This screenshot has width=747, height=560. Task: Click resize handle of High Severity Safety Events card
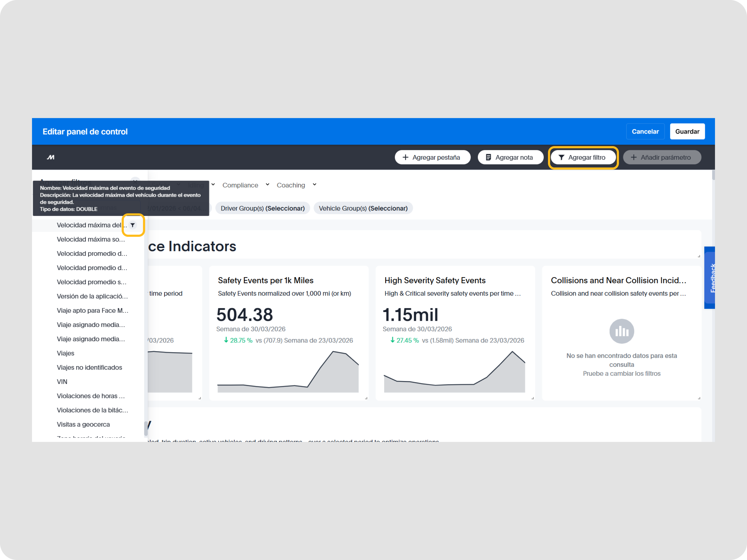533,398
